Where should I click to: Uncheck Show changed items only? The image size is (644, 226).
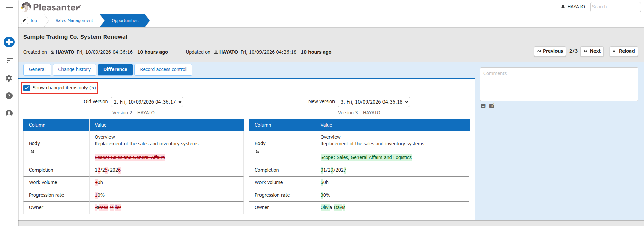click(x=27, y=88)
